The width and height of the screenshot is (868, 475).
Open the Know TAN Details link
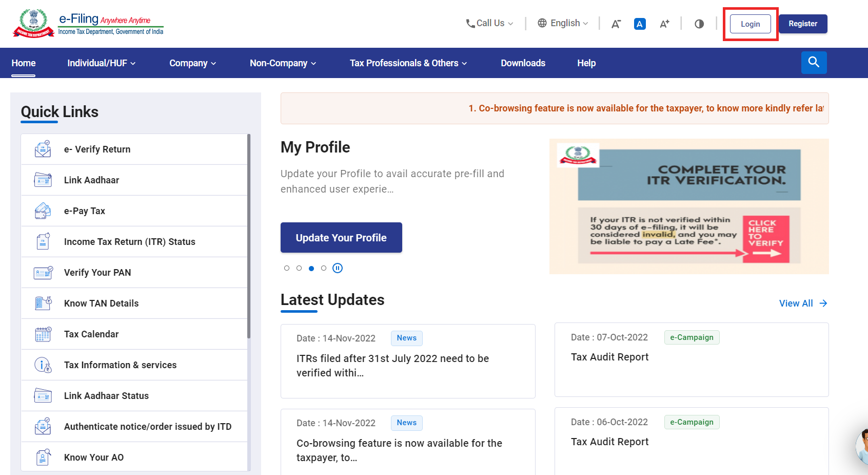pos(134,303)
